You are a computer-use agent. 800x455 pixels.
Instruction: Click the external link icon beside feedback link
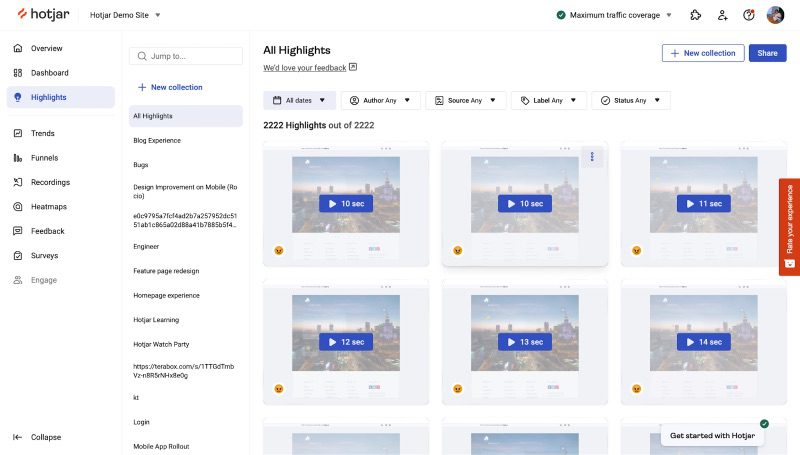tap(353, 67)
